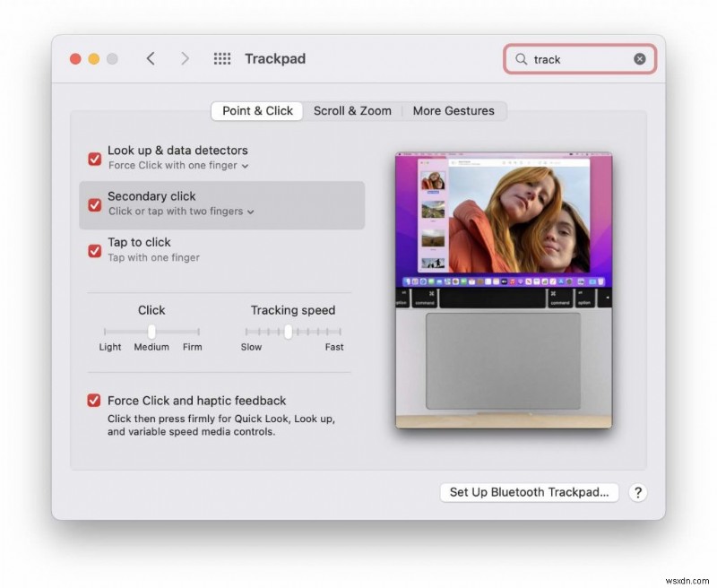The height and width of the screenshot is (588, 717).
Task: Uncheck Secondary click
Action: tap(94, 204)
